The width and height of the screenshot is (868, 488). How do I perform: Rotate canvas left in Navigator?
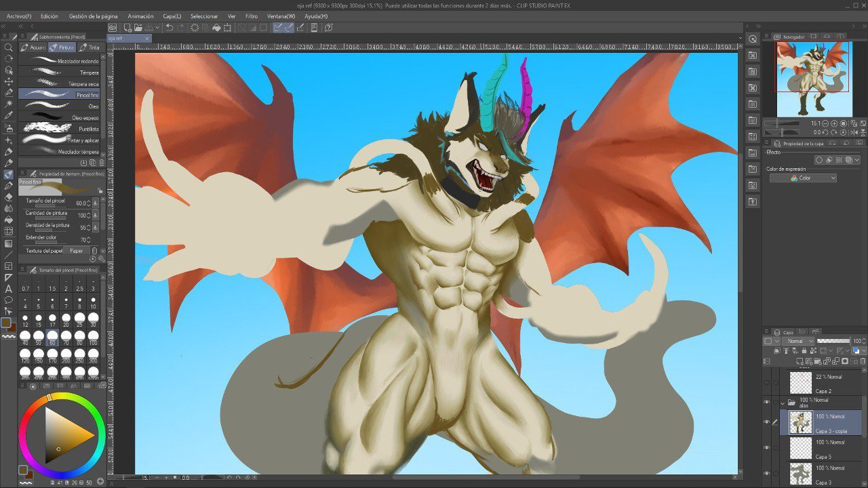point(826,134)
